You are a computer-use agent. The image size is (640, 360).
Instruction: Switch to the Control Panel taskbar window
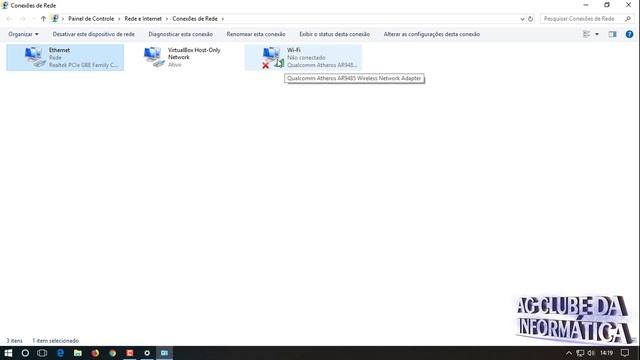[x=164, y=353]
